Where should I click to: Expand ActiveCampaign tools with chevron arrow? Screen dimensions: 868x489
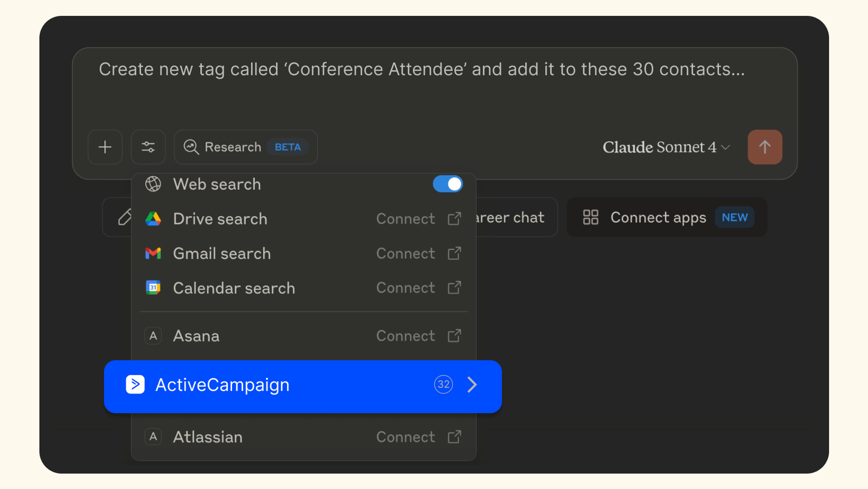coord(472,385)
